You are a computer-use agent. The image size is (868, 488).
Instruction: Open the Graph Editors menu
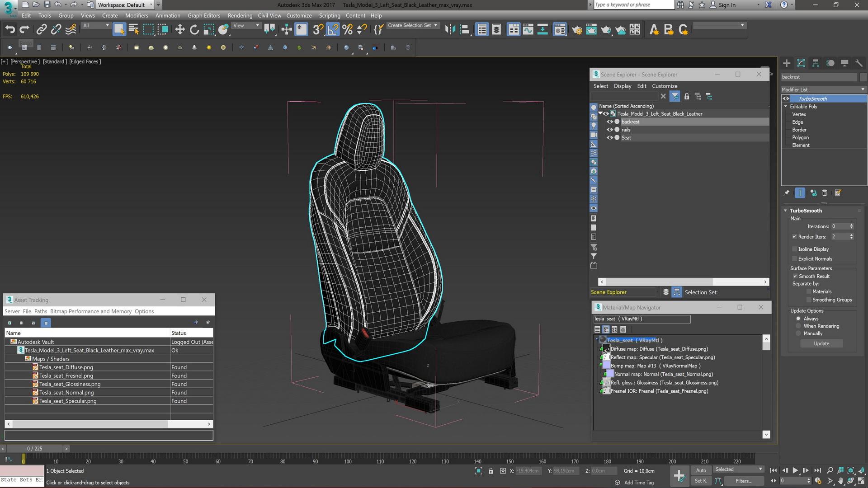[x=204, y=15]
